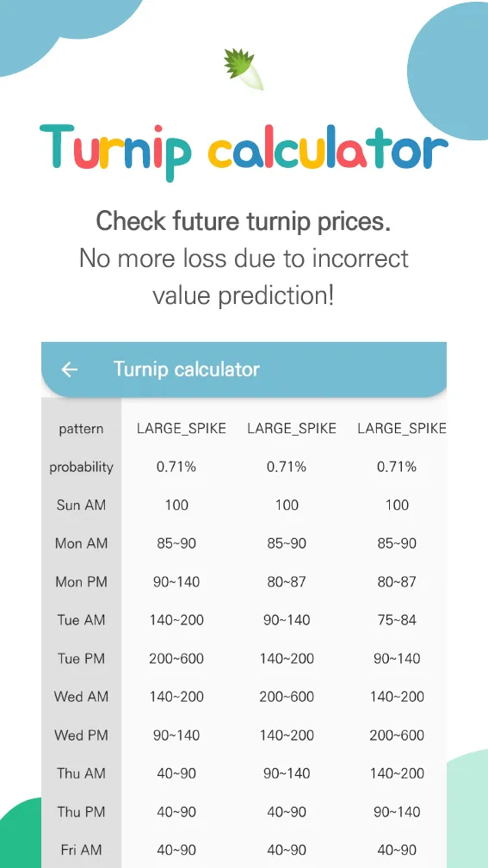Tap the back arrow icon

tap(69, 369)
